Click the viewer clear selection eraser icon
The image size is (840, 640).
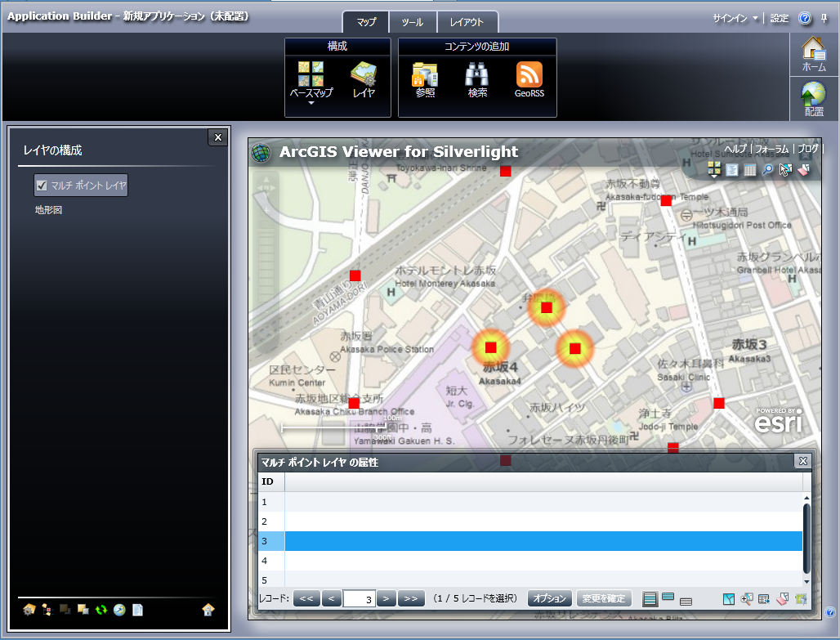[803, 170]
